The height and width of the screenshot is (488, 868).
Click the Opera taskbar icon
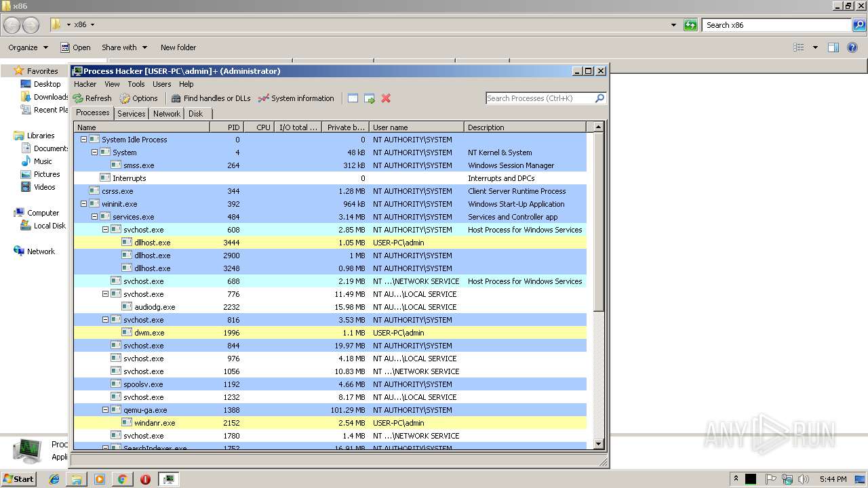145,479
